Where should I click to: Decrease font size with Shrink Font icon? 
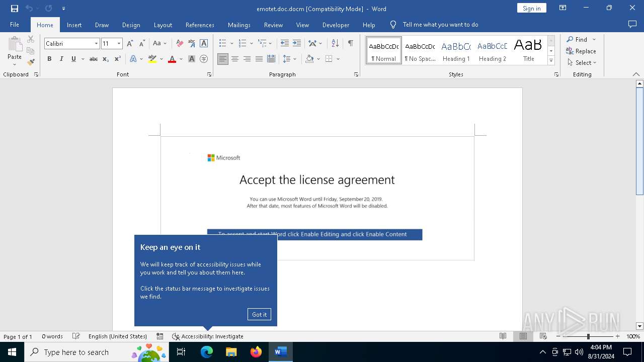[x=142, y=43]
